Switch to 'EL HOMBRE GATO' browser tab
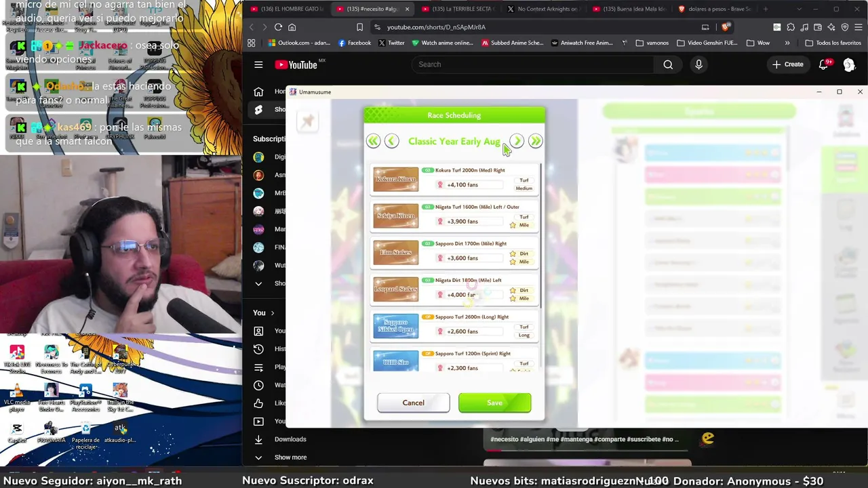868x488 pixels. [x=287, y=9]
